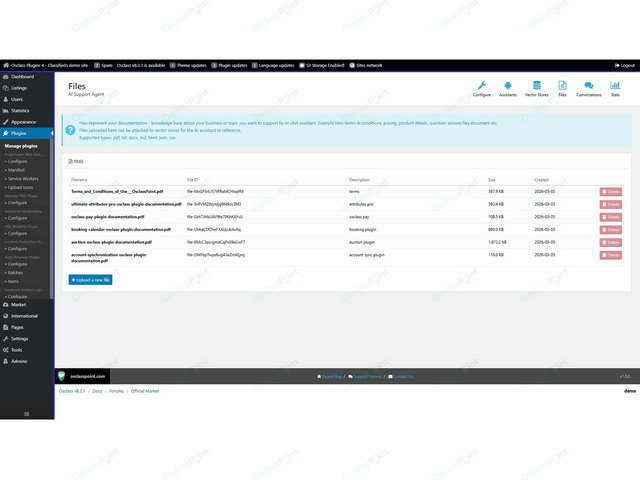Screen dimensions: 640x480
Task: Click the Tools gears icon
Action: (6, 350)
